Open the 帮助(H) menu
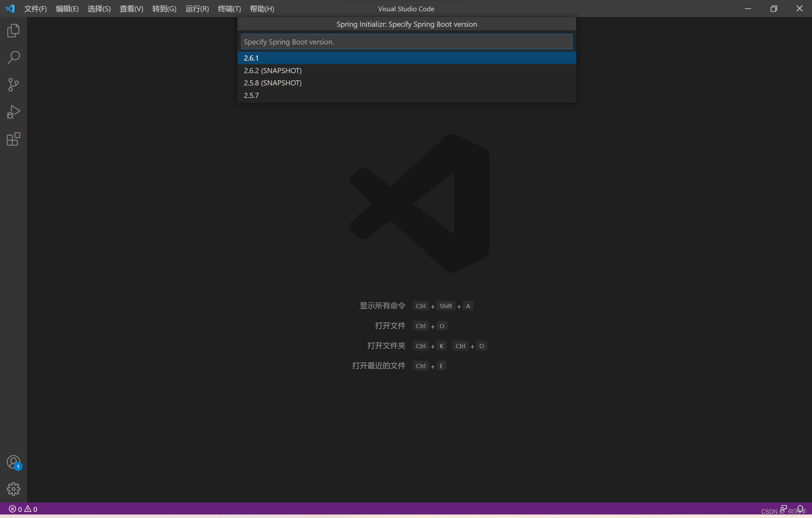This screenshot has height=518, width=812. 262,9
